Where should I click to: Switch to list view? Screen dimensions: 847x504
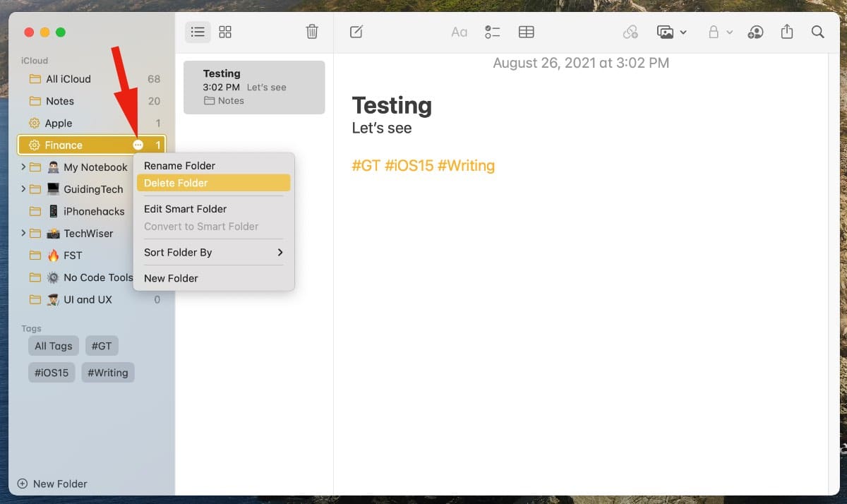tap(198, 32)
